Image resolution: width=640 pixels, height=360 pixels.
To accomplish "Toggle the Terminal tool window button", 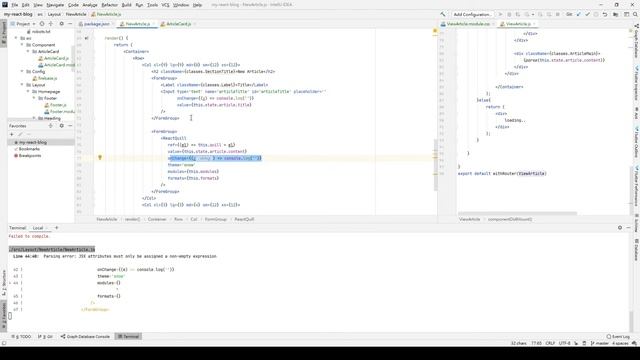I will pyautogui.click(x=128, y=337).
